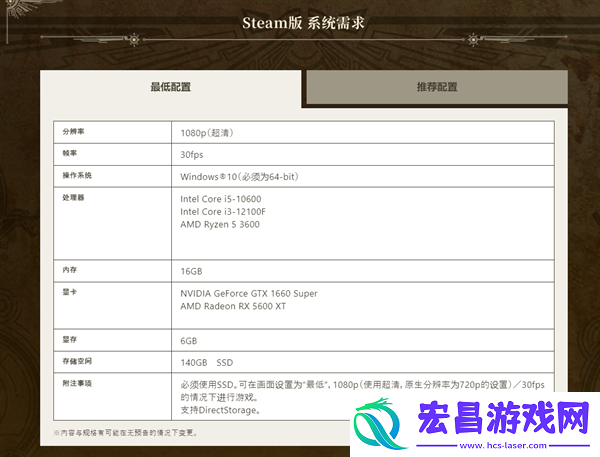Screen dimensions: 600x457
Task: Select the 16GB memory value
Action: pos(191,271)
